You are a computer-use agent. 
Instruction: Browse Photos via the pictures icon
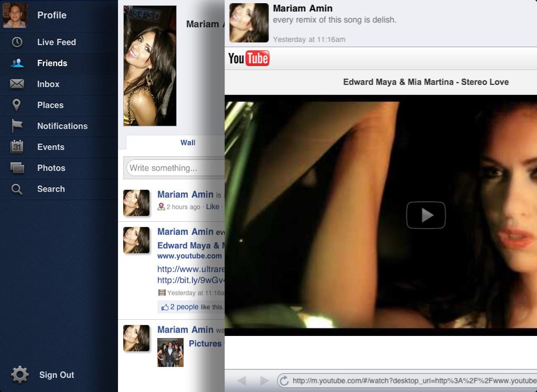click(16, 168)
